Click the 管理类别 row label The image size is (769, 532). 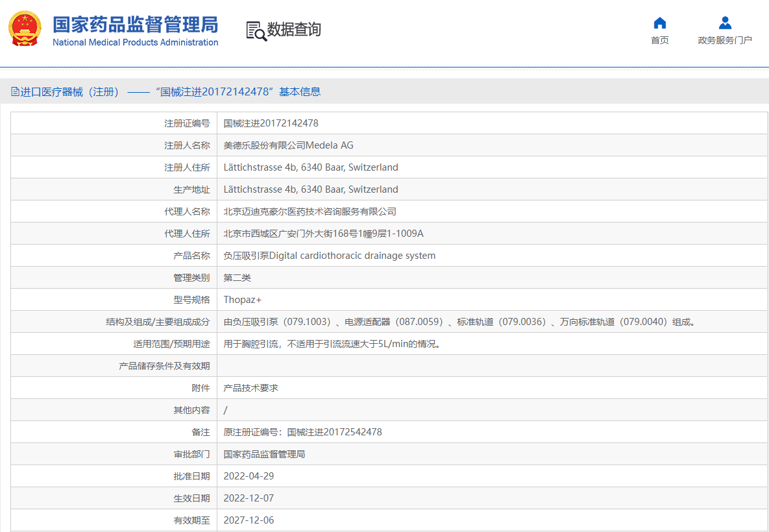point(191,278)
